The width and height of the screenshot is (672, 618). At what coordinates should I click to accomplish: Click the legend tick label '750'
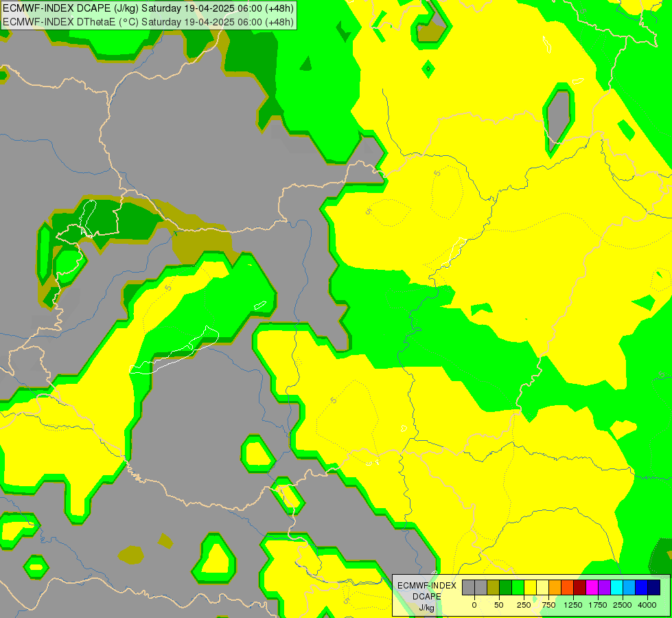click(x=548, y=605)
